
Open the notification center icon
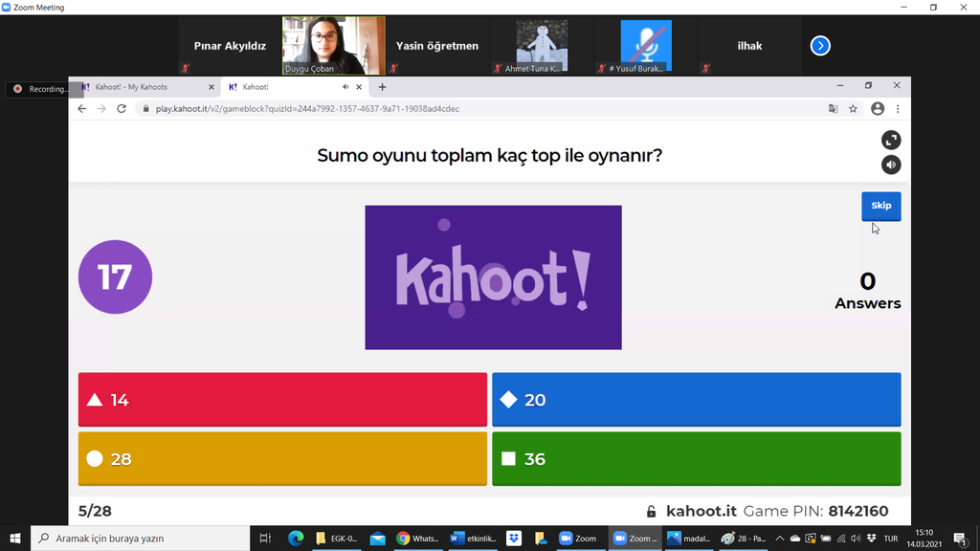[x=961, y=538]
